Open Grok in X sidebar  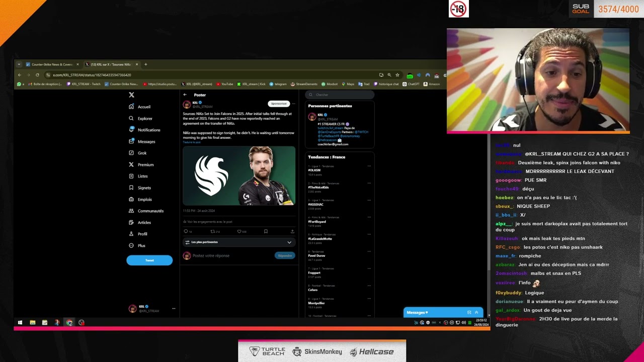pos(138,153)
